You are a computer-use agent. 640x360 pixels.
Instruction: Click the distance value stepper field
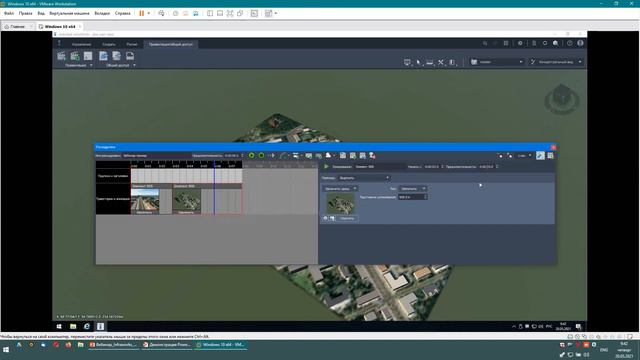[412, 197]
